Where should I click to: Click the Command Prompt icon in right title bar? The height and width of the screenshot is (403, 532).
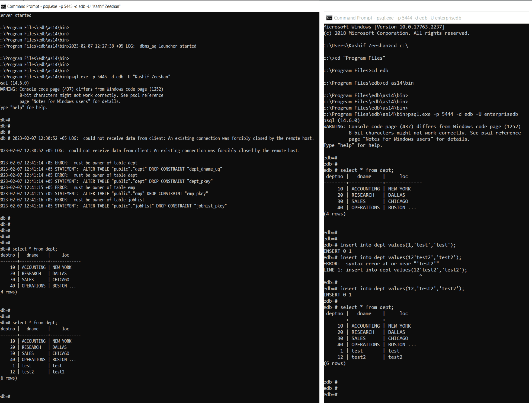(330, 18)
